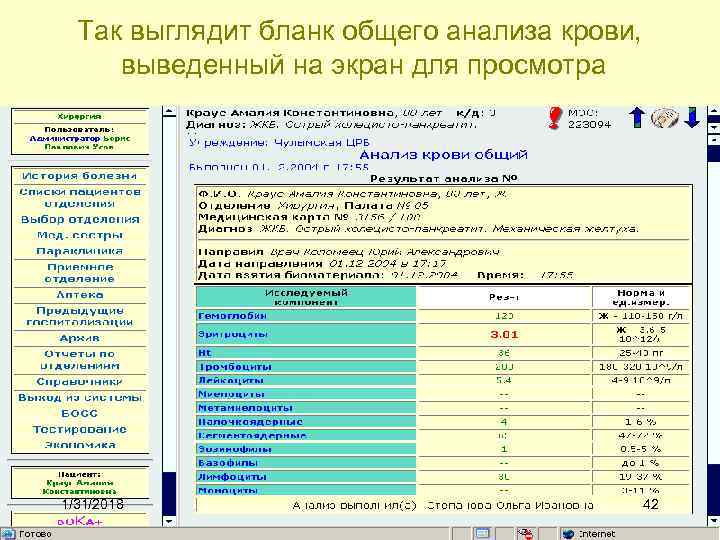720x540 pixels.
Task: Open Архив in sidebar
Action: [79, 338]
